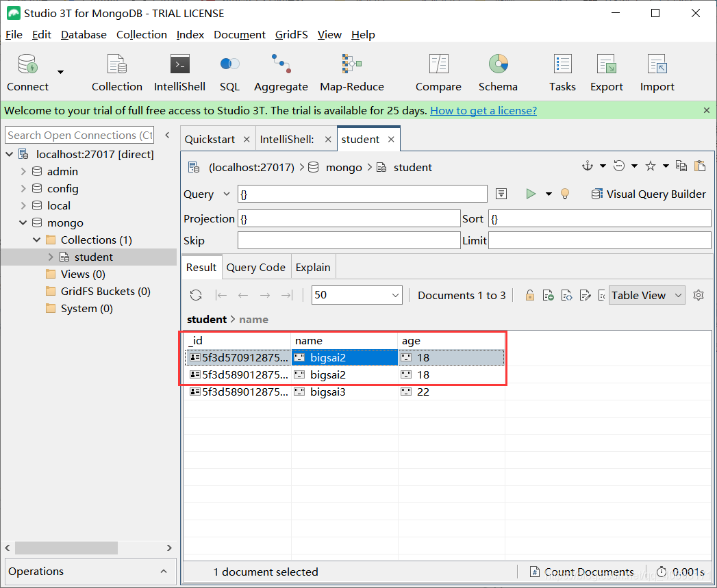Collapse the Collections (1) folder
The image size is (717, 588).
pyautogui.click(x=36, y=240)
